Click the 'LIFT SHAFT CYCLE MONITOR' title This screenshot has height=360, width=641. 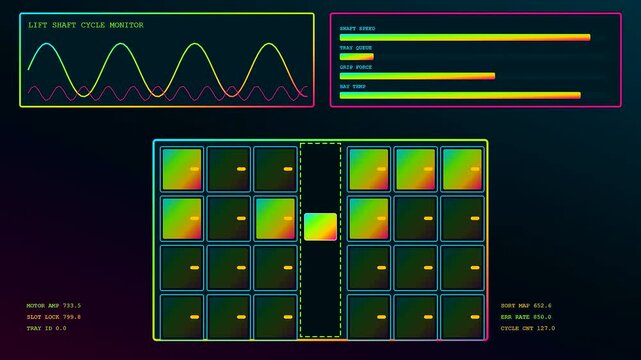(86, 25)
